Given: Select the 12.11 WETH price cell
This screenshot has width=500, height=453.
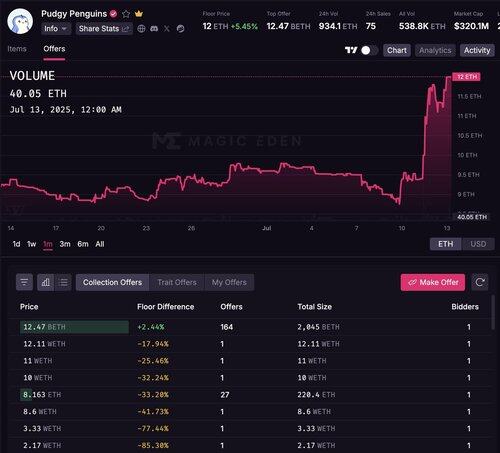Looking at the screenshot, I should (44, 344).
